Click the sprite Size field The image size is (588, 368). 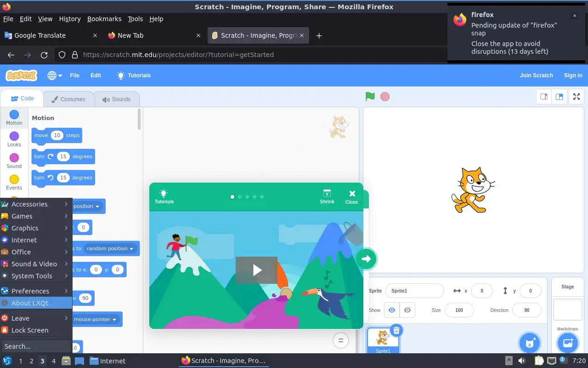459,310
